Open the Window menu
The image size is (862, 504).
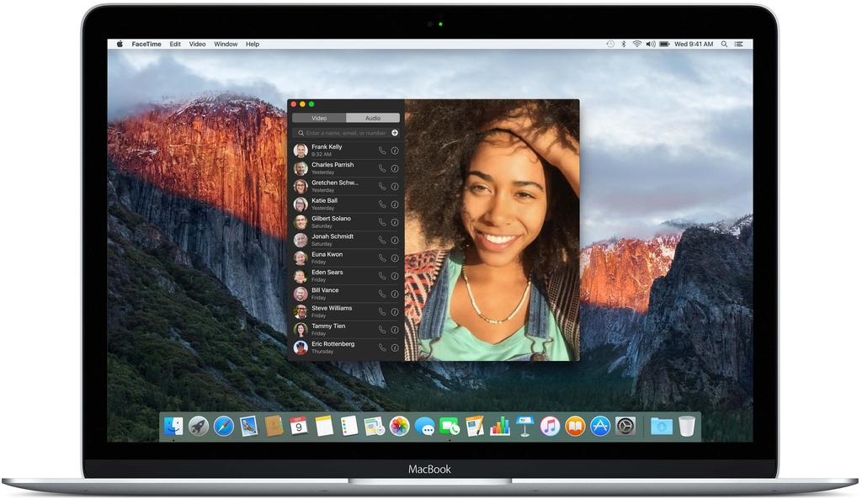pyautogui.click(x=226, y=44)
